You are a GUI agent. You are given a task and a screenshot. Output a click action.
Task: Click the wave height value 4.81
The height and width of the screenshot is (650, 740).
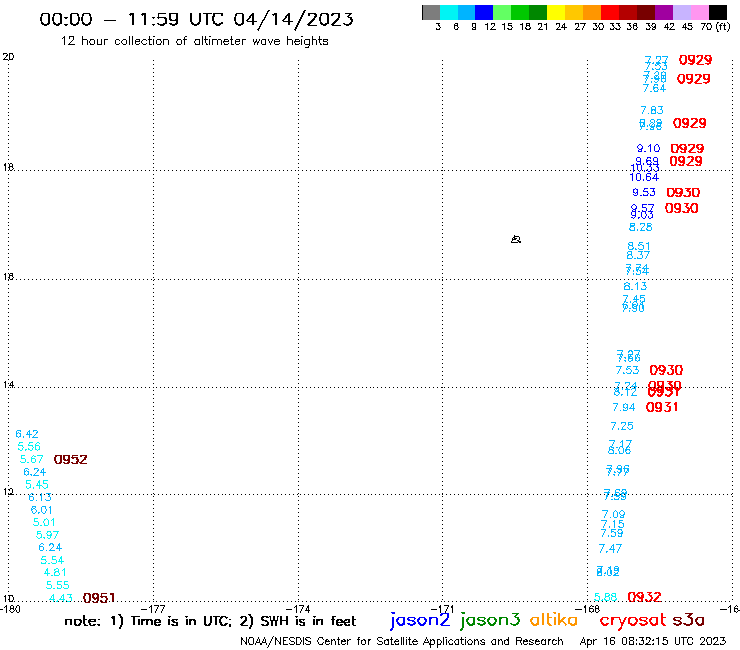55,572
